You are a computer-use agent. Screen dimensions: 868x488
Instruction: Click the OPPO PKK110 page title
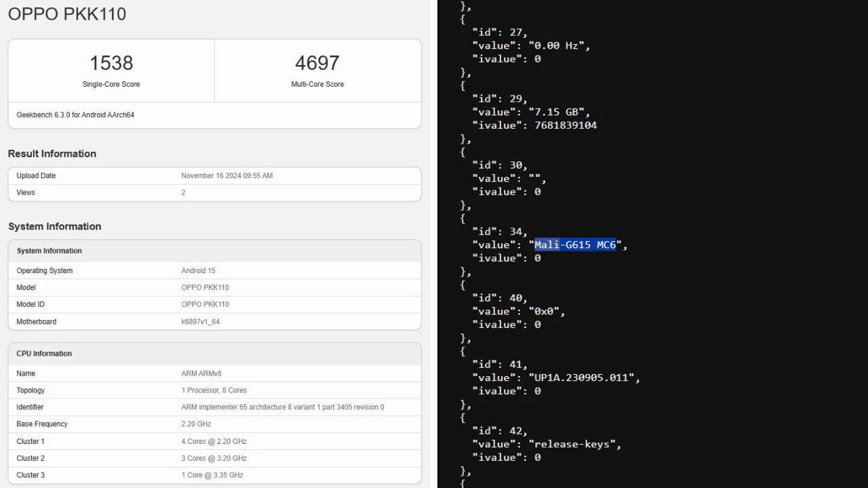point(67,14)
